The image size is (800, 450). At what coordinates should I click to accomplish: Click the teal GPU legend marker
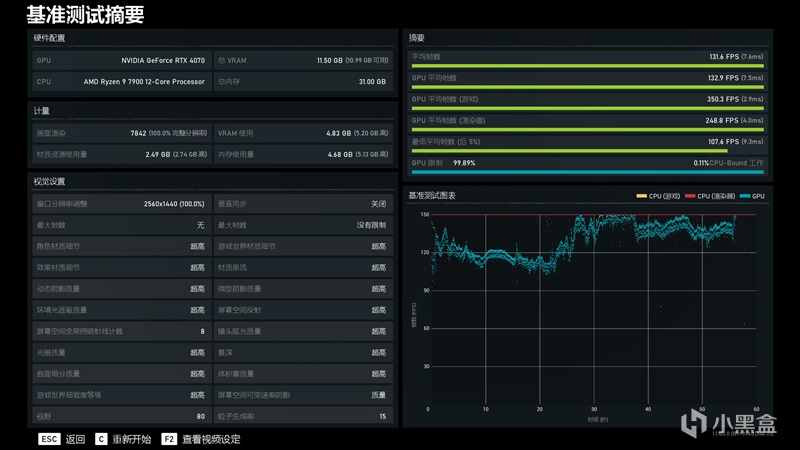point(744,196)
